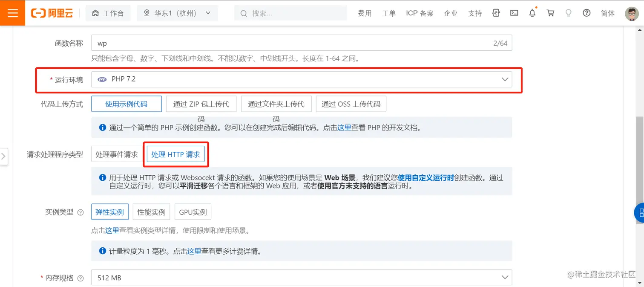This screenshot has width=644, height=287.
Task: Focus the 搜索 search box
Action: (290, 13)
